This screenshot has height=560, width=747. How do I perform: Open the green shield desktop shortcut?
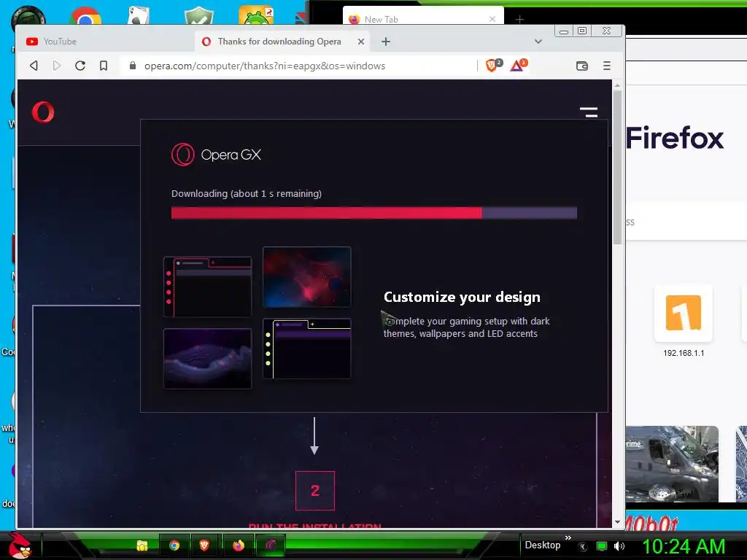199,15
